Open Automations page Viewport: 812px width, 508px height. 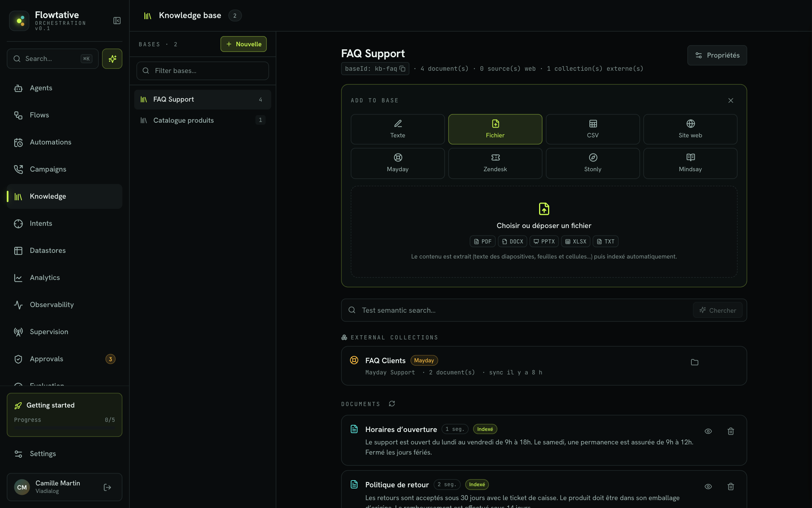coord(64,142)
